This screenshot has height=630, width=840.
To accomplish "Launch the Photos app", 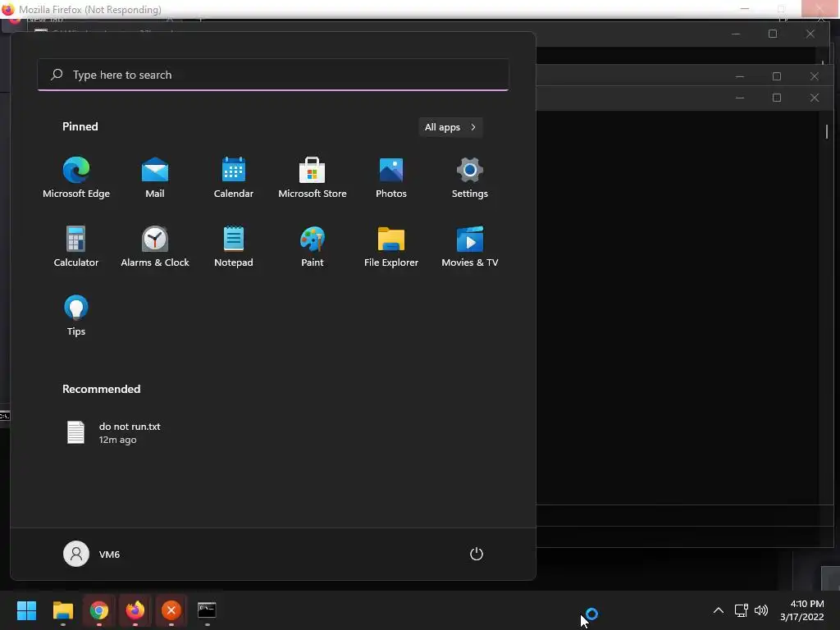I will point(391,178).
